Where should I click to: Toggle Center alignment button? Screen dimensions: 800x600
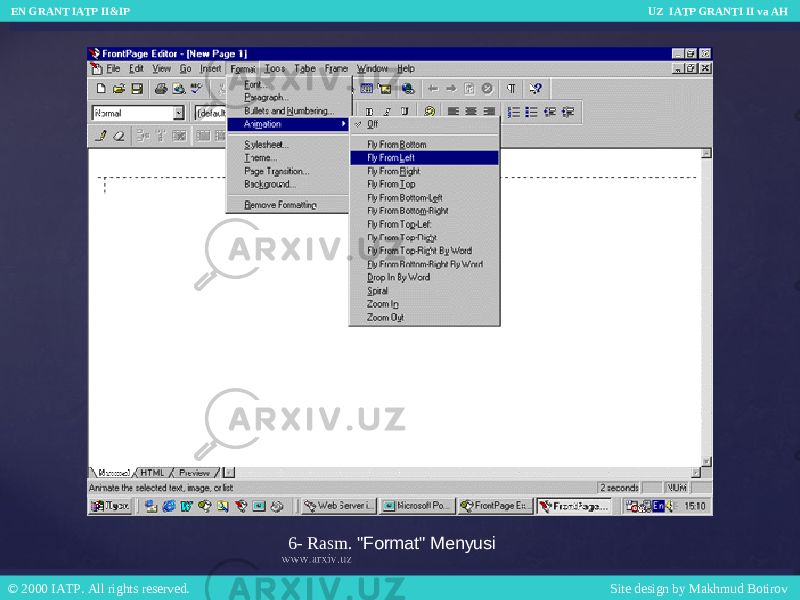point(471,112)
